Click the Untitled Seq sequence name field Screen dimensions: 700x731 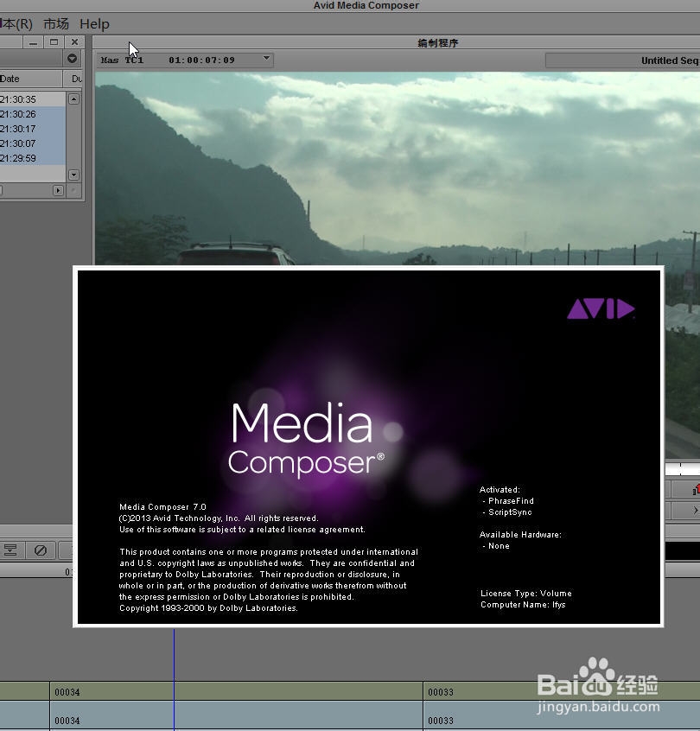622,60
